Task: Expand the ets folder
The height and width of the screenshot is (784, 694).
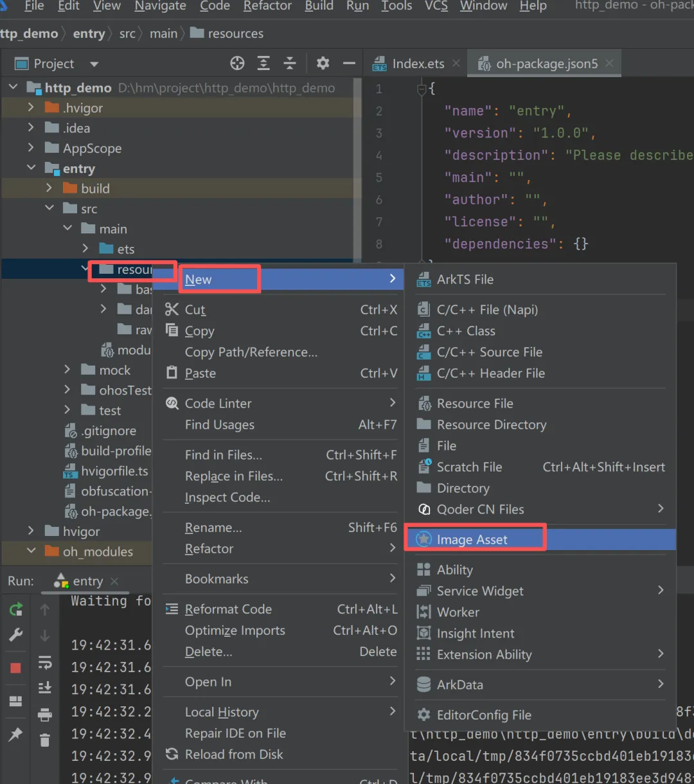Action: (x=85, y=248)
